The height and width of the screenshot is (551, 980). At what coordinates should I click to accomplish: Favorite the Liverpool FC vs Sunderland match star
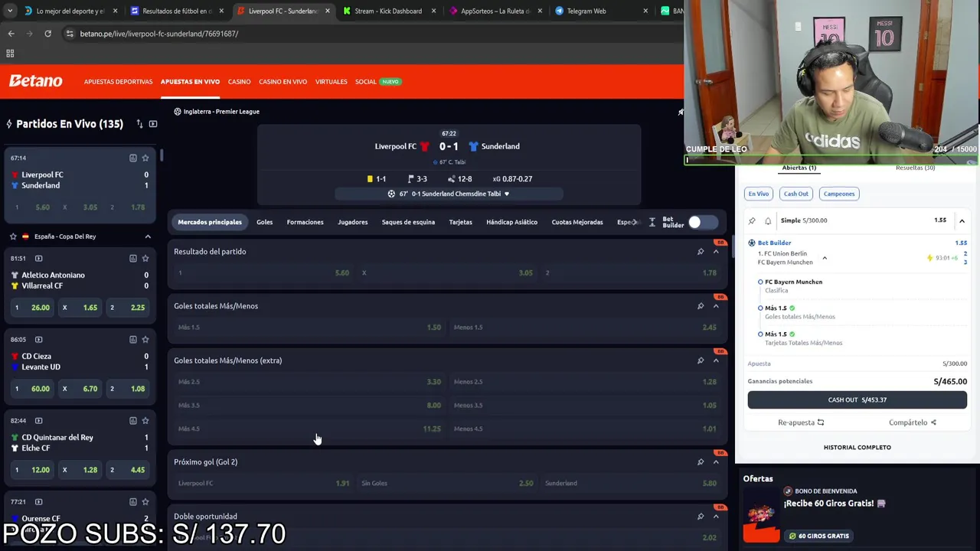coord(145,158)
